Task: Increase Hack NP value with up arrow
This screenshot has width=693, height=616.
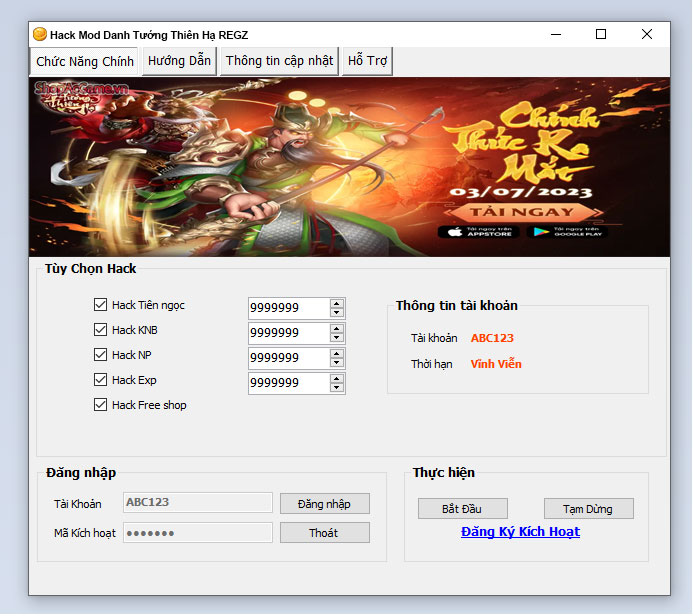Action: pos(336,354)
